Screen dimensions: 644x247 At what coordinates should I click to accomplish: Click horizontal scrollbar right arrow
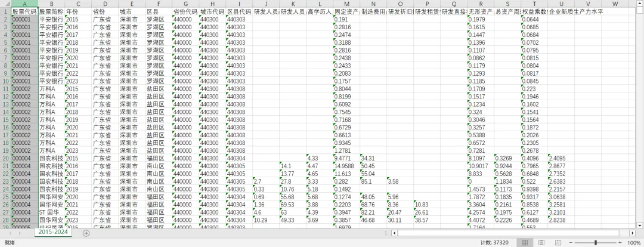pos(632,233)
